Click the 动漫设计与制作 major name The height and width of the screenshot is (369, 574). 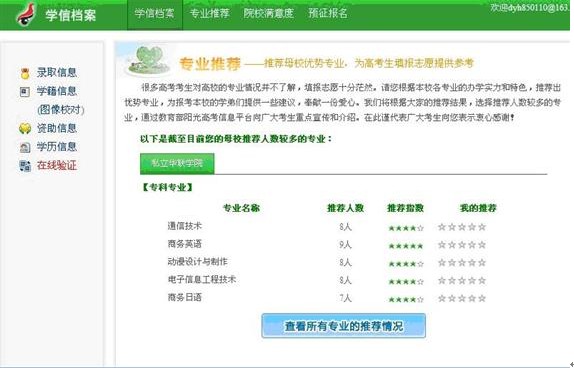(x=198, y=262)
